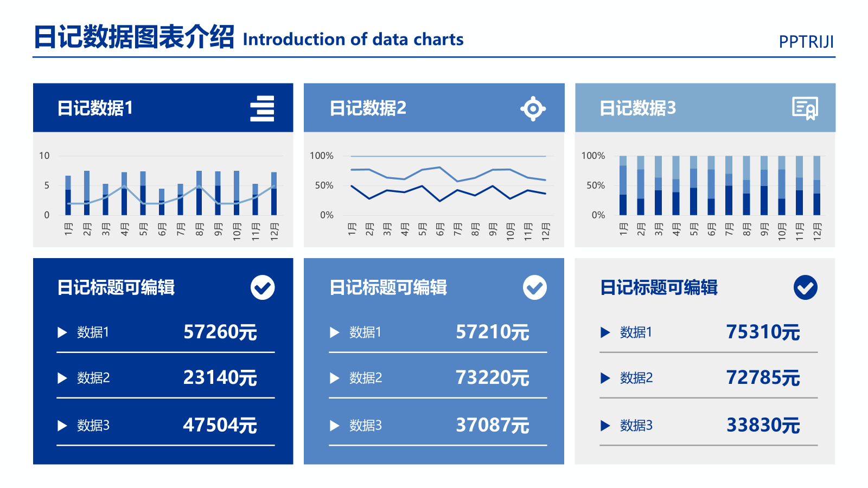Select the main title 日记数据图表介绍
The image size is (868, 488).
pos(134,37)
